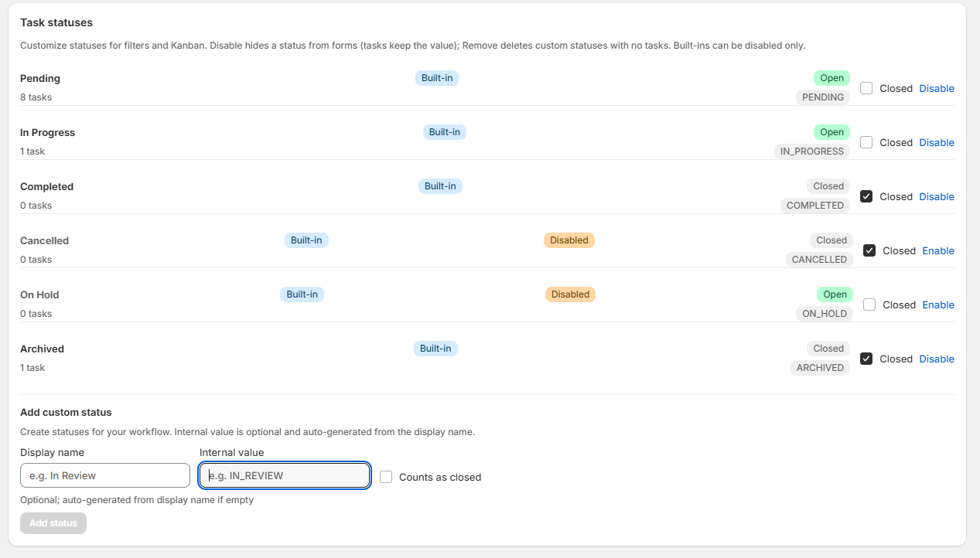The height and width of the screenshot is (558, 980).
Task: Check the Counts as closed checkbox
Action: 386,477
